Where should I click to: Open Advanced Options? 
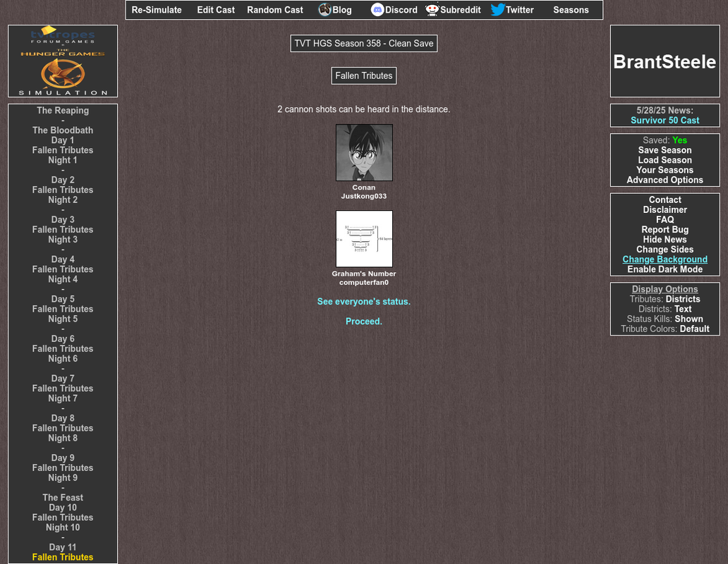pyautogui.click(x=665, y=180)
